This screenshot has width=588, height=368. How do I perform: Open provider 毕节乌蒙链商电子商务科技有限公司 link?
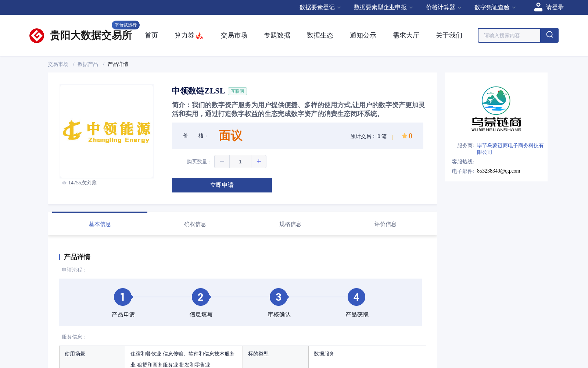tap(510, 149)
